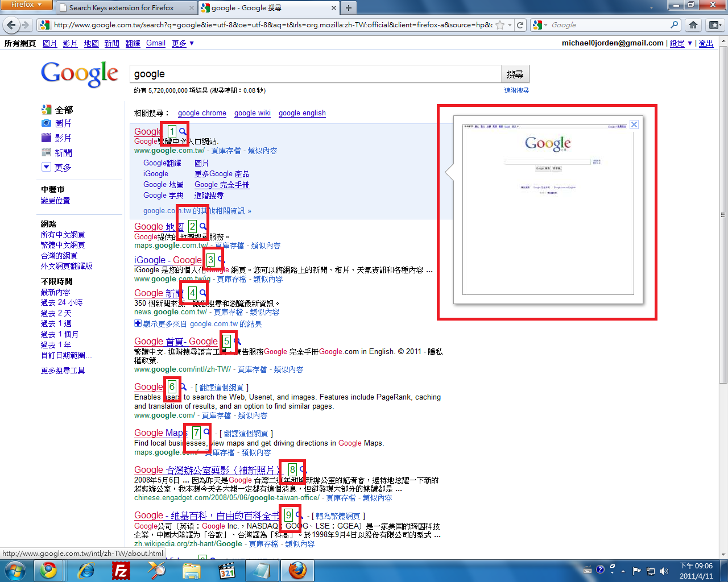Screen dimensions: 728x582
Task: Filter results to 過去 1 年
Action: click(56, 345)
